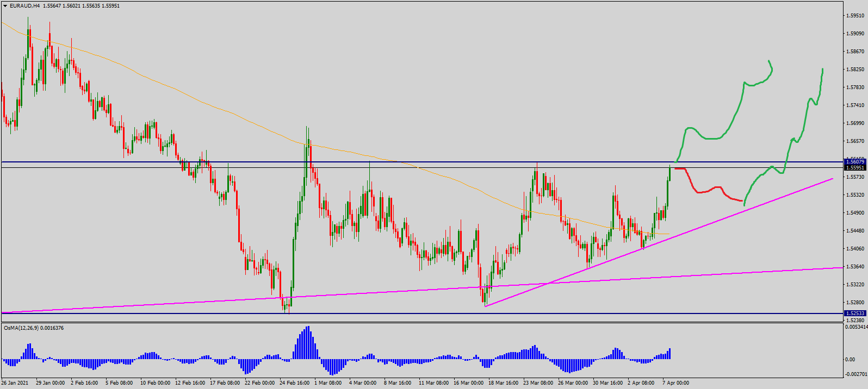Click the 23 Mar 08:00 time label
This screenshot has height=389, width=868.
click(x=538, y=383)
